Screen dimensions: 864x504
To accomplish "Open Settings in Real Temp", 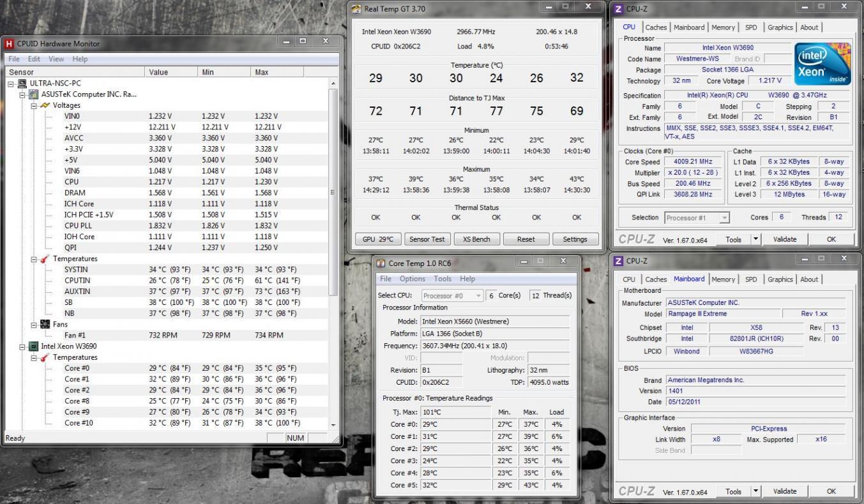I will (x=575, y=239).
